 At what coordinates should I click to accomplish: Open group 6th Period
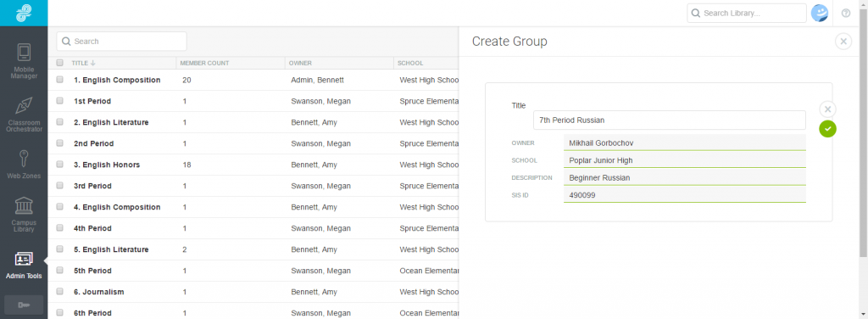93,313
